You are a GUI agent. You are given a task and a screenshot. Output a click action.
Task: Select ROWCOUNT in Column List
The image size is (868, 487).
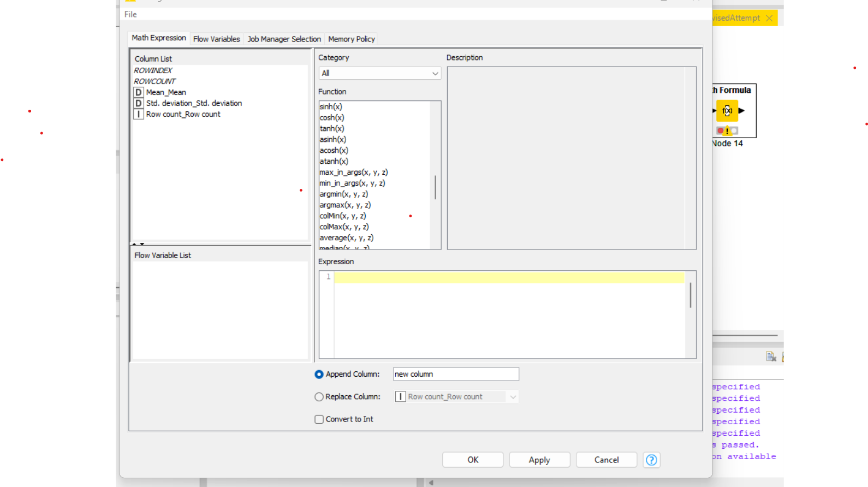point(155,81)
